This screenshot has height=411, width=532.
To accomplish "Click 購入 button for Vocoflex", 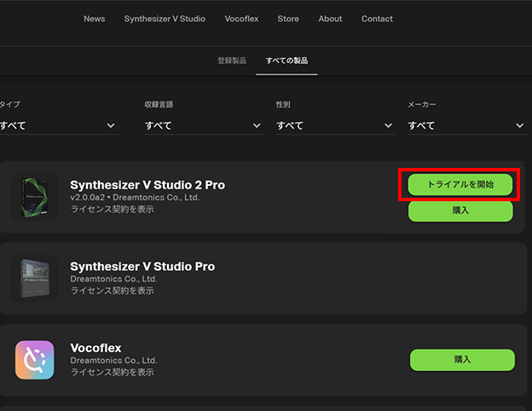I will (x=462, y=360).
